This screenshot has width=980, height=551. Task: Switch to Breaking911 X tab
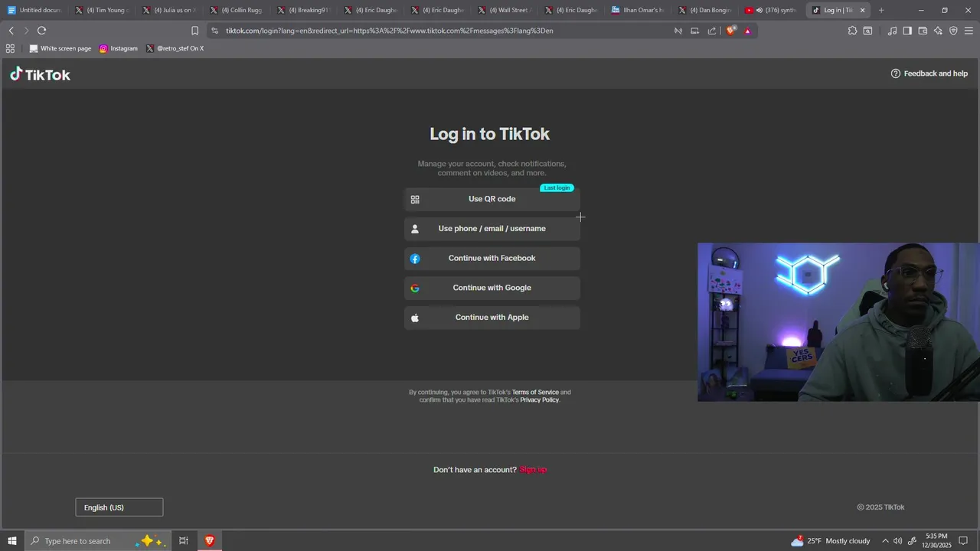[303, 10]
